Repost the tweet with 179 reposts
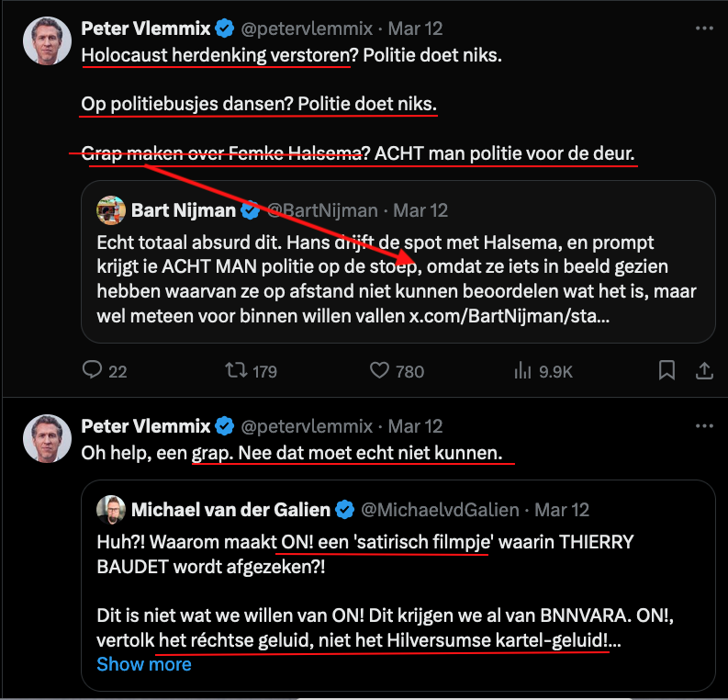Viewport: 728px width, 700px height. 237,370
